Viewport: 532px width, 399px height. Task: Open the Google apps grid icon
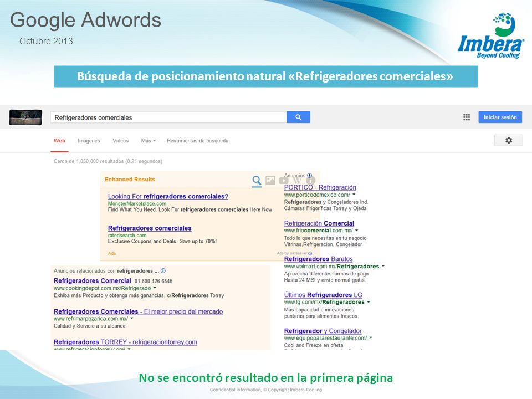click(x=467, y=117)
